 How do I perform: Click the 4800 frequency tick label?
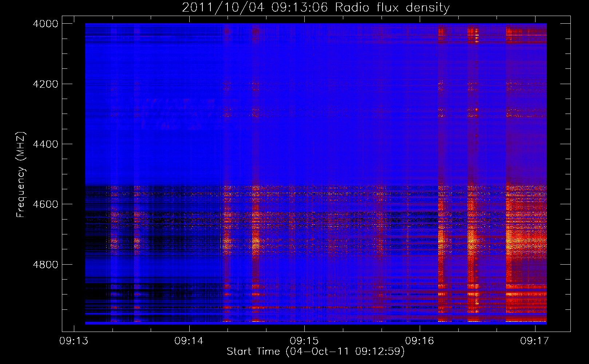(x=46, y=265)
